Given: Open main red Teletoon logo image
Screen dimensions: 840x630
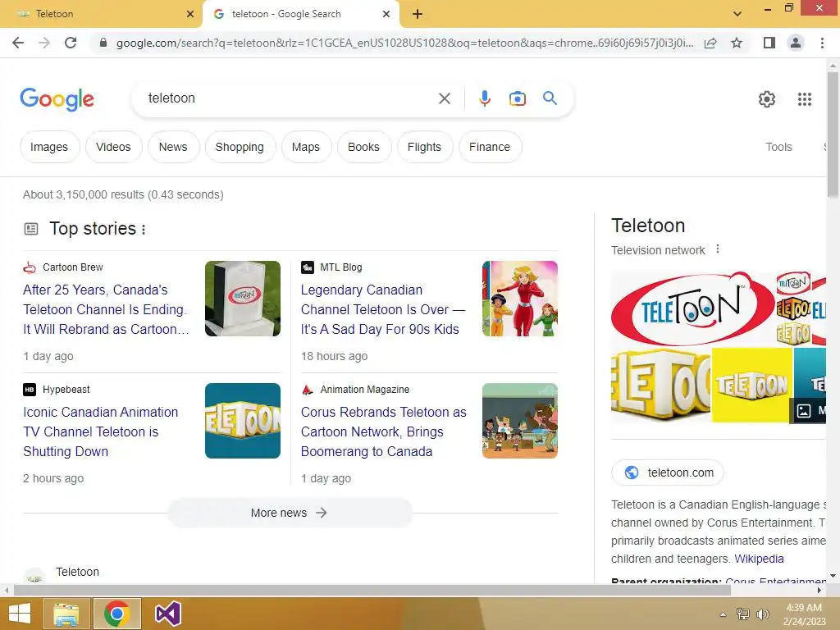Looking at the screenshot, I should click(x=692, y=308).
